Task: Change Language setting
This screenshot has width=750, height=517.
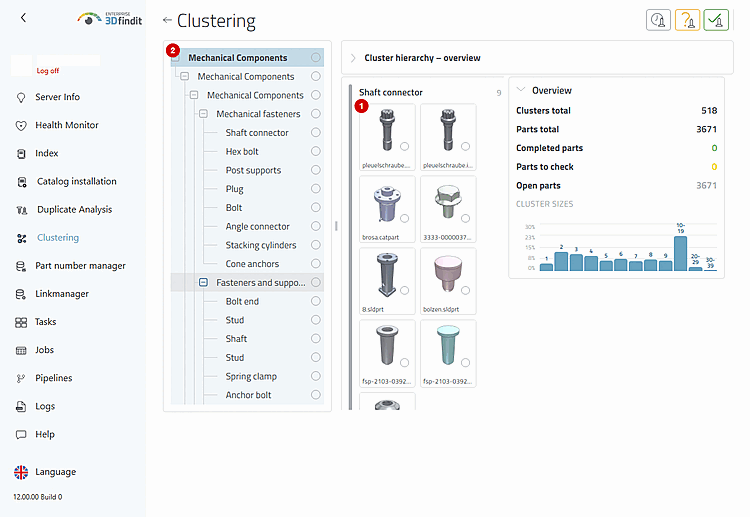Action: click(55, 472)
